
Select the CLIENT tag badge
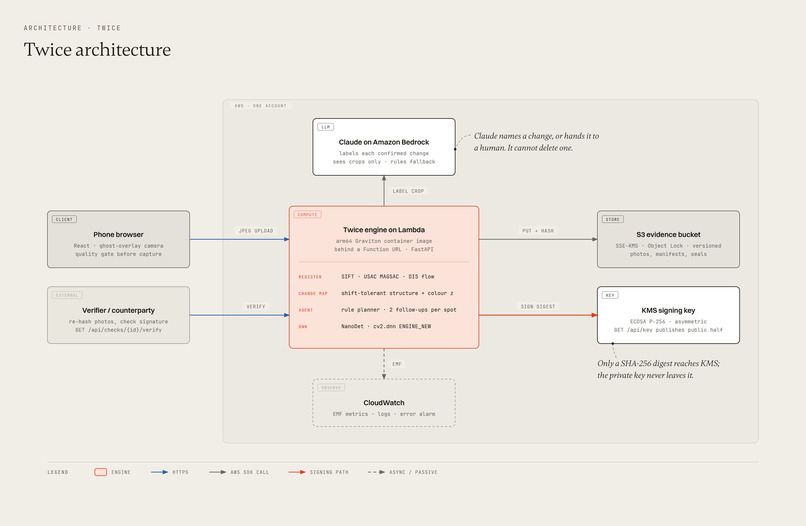pyautogui.click(x=64, y=219)
